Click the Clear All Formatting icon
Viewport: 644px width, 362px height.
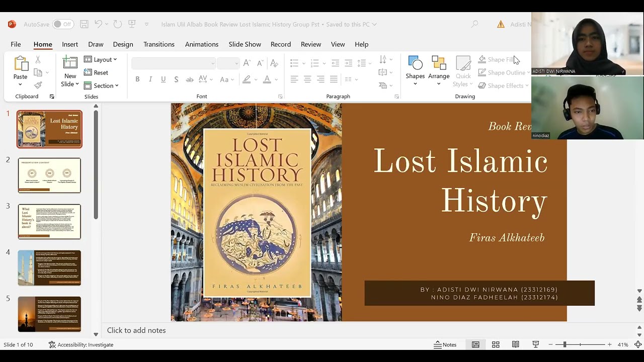[x=274, y=63]
